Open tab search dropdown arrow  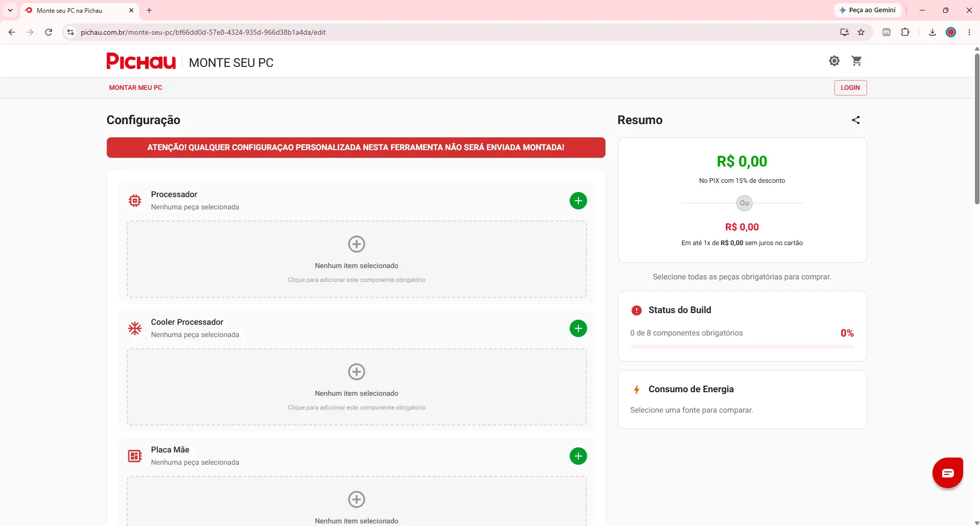[x=10, y=10]
